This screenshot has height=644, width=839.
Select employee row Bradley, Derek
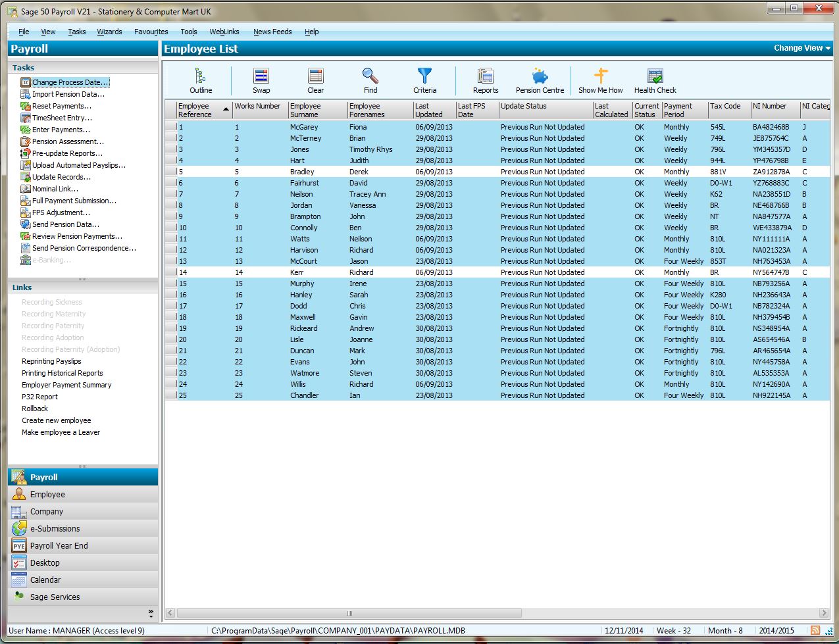tap(497, 172)
